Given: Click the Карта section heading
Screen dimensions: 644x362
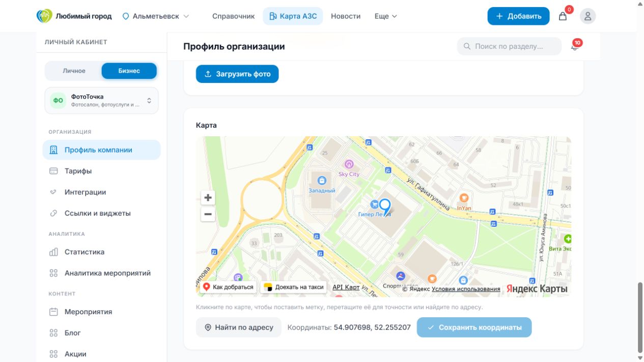Looking at the screenshot, I should (206, 125).
